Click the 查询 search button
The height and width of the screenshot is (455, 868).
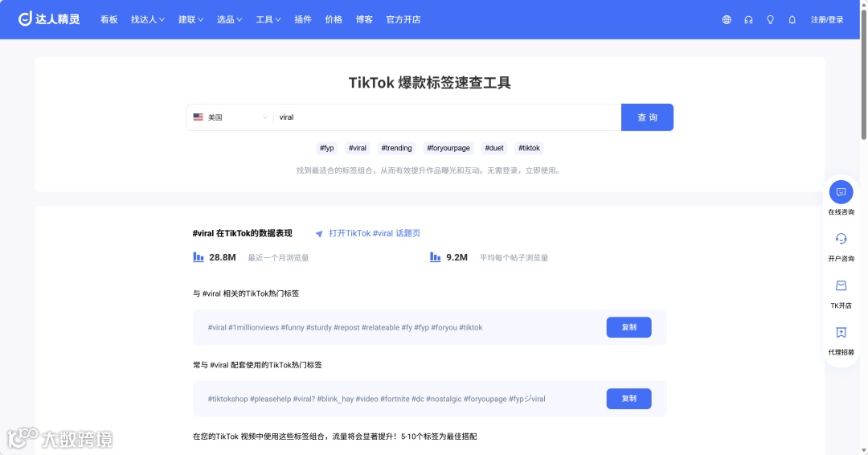point(647,117)
